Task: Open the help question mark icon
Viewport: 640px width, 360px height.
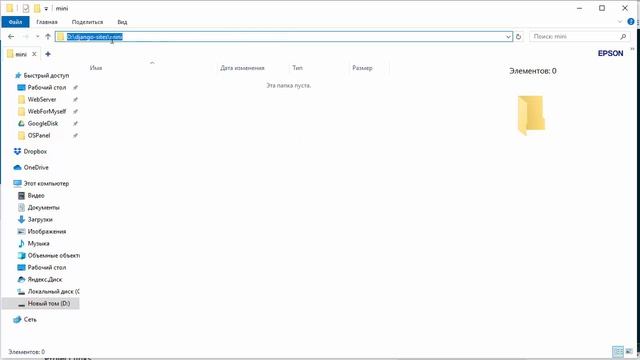Action: (631, 22)
